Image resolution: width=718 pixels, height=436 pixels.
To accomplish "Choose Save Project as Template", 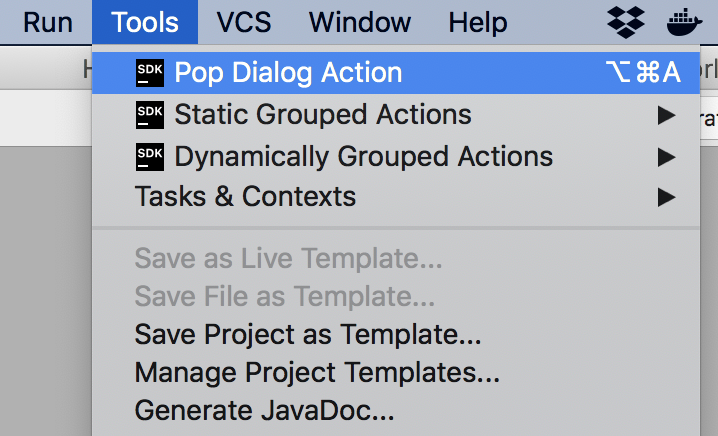I will pos(308,333).
